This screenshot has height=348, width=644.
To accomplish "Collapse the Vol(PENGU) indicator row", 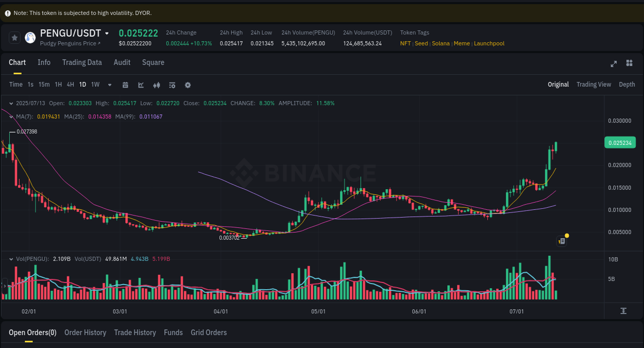I will coord(12,258).
